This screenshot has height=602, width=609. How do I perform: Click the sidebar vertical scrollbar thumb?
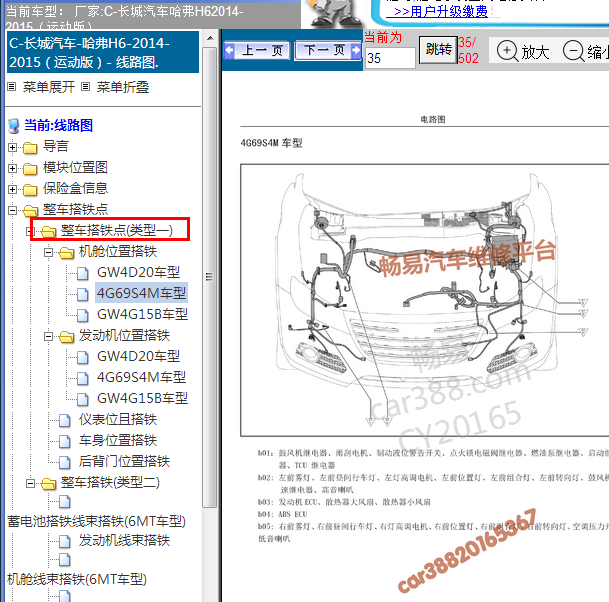coord(209,277)
